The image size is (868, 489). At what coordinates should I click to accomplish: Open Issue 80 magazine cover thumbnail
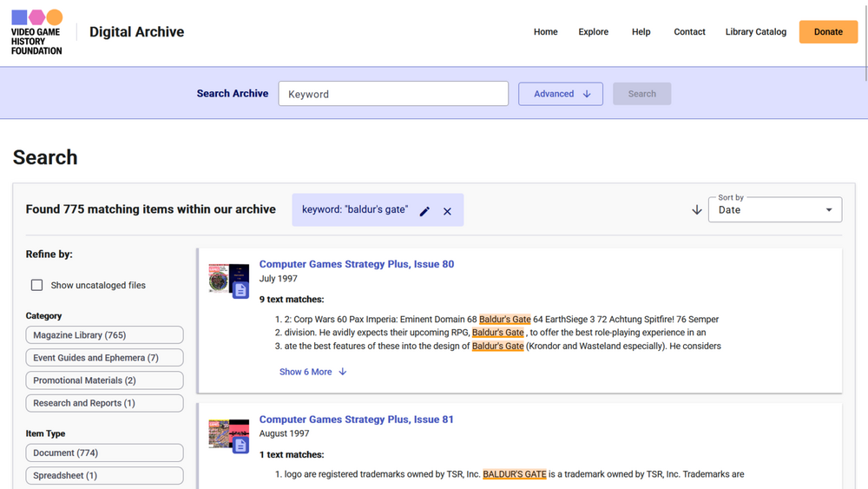220,278
